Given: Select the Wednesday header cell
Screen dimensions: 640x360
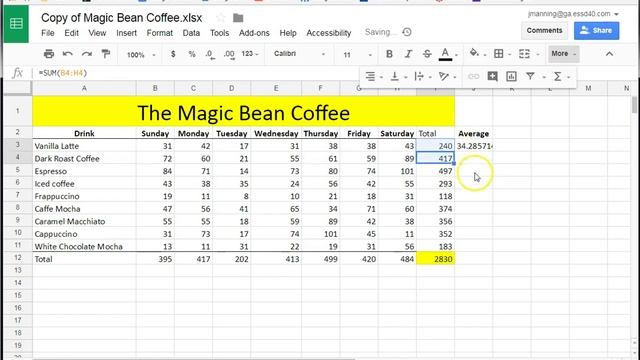Looking at the screenshot, I should pos(276,133).
